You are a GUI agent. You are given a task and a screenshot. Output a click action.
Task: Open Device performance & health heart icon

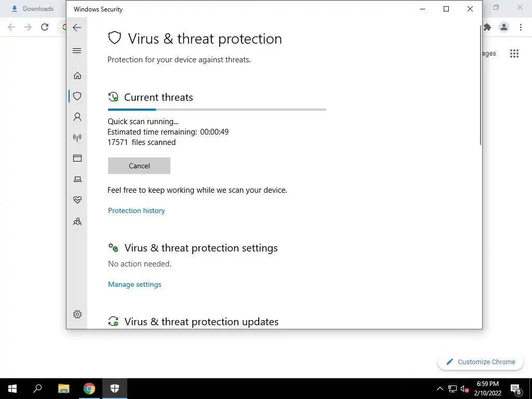[77, 200]
